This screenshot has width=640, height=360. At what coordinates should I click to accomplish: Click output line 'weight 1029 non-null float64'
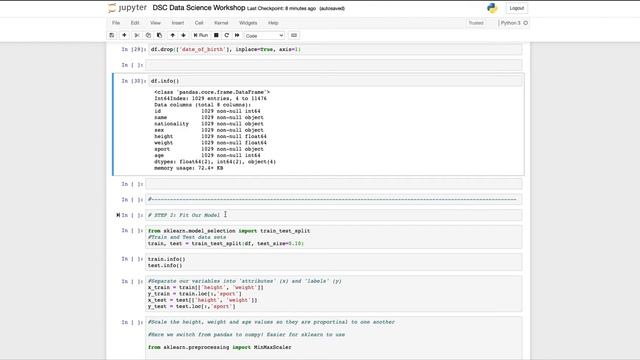pyautogui.click(x=210, y=143)
